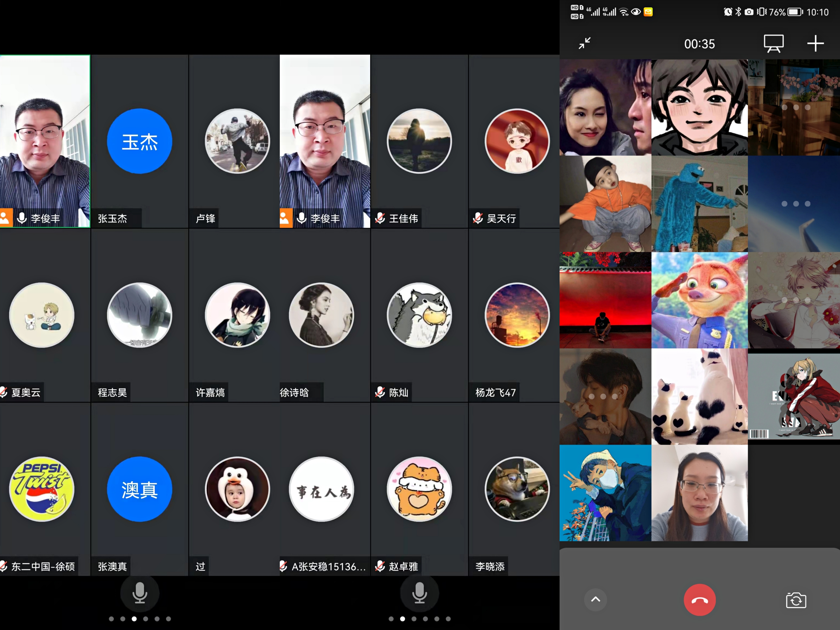Select the third page dot on left
The width and height of the screenshot is (840, 630).
coord(134,619)
